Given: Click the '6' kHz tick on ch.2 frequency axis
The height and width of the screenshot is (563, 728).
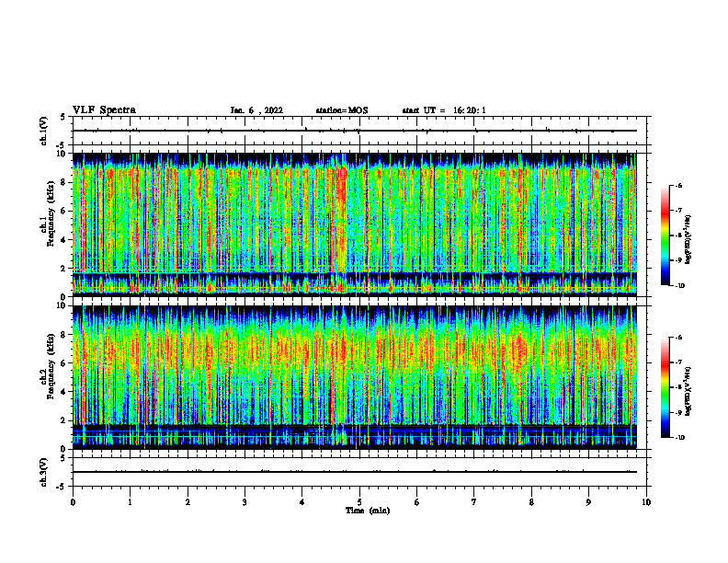Looking at the screenshot, I should pos(64,362).
